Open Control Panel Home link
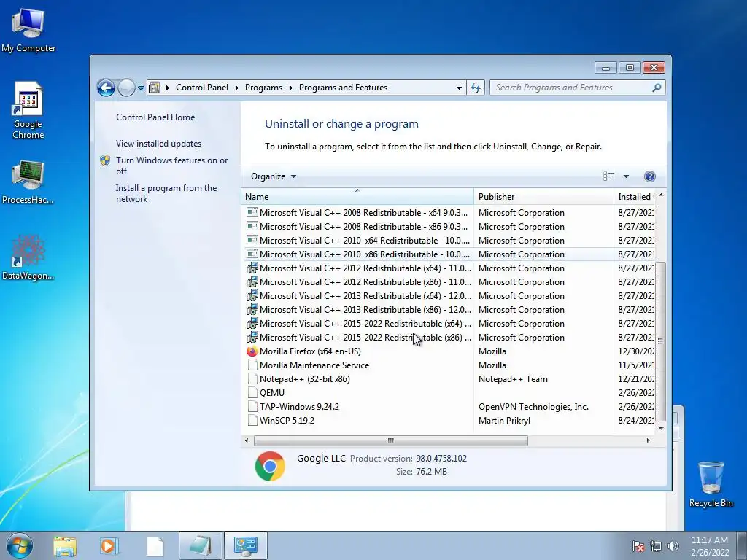The image size is (747, 560). (155, 117)
